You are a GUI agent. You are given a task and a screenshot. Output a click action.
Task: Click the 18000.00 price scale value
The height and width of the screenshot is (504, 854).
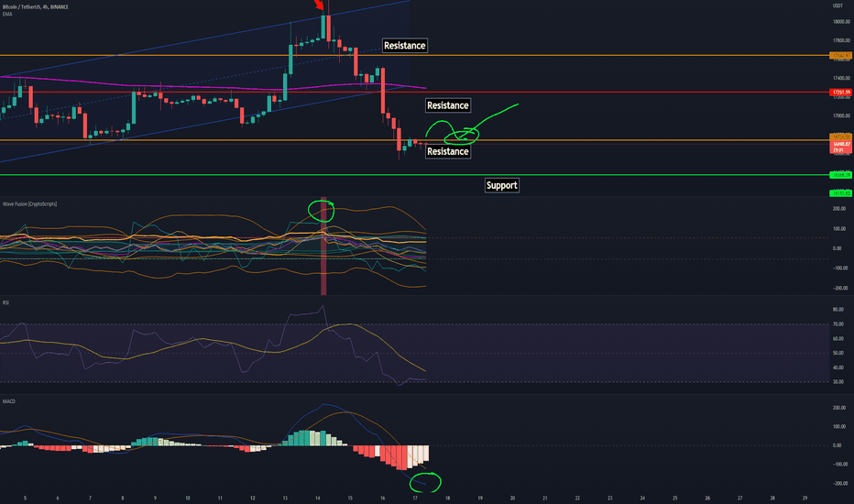(841, 22)
